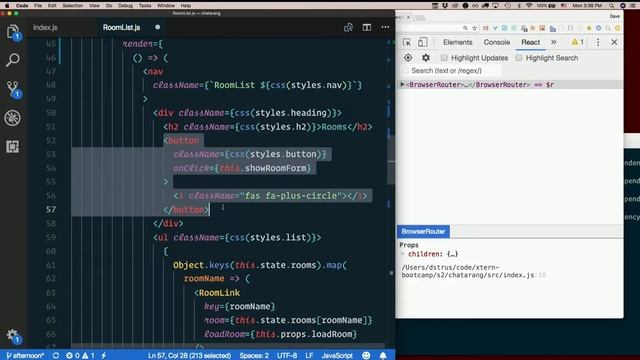
Task: Enable Highlight Search checkbox
Action: pos(519,58)
